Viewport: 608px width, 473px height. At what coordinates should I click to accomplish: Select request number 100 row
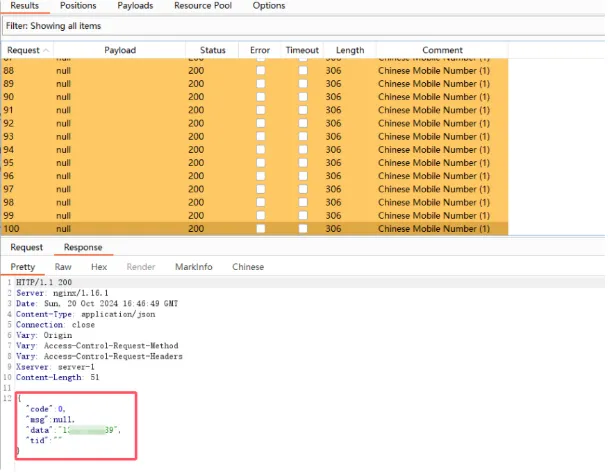click(x=255, y=229)
